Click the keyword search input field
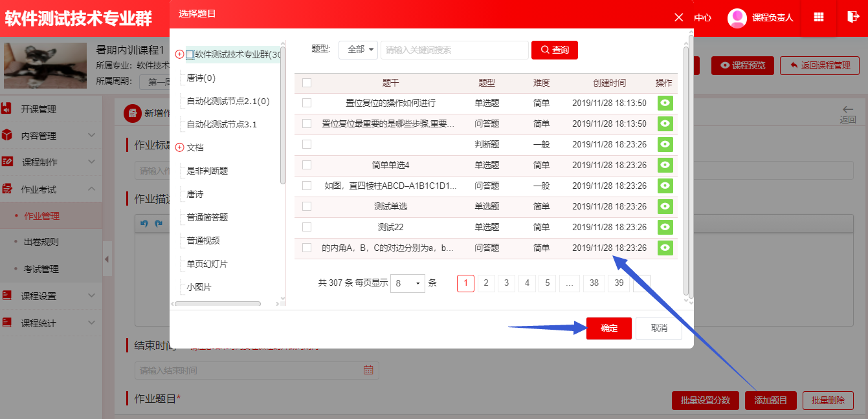Viewport: 868px width, 419px height. coord(454,50)
